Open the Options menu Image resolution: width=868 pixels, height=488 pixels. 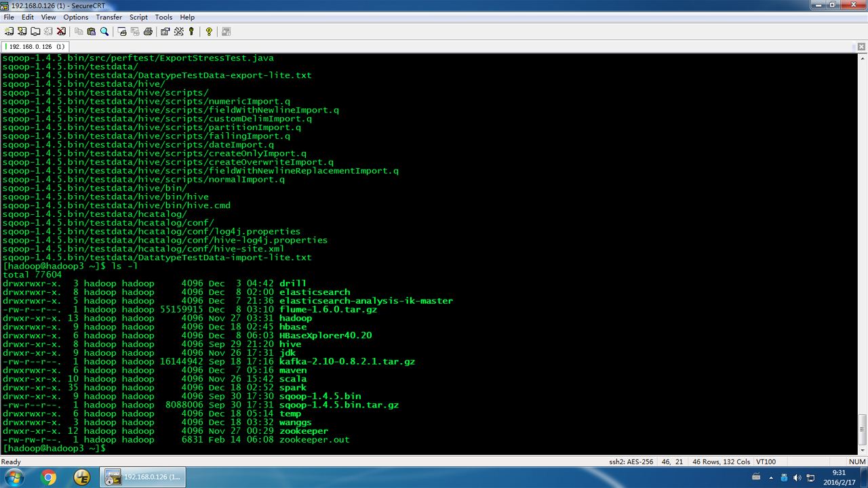[76, 17]
